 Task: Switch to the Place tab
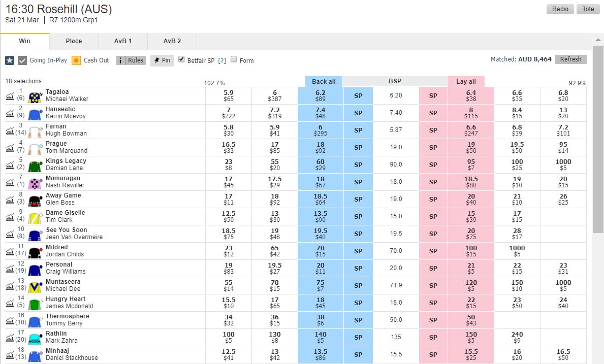click(x=74, y=41)
